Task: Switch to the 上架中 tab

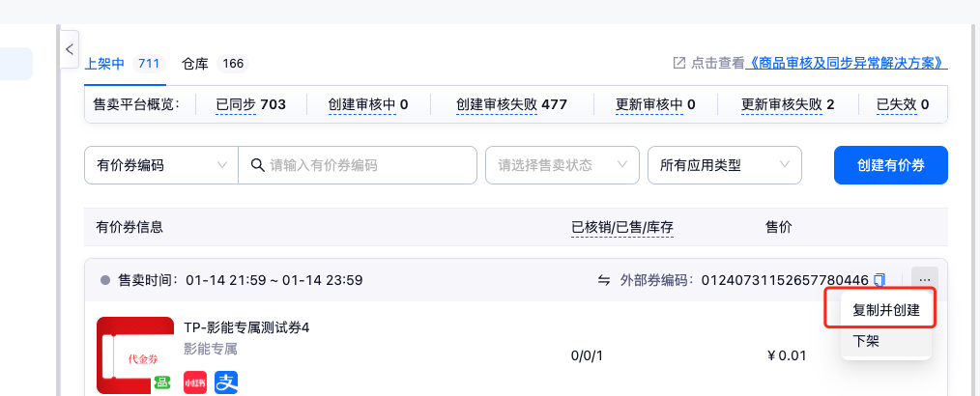Action: [x=105, y=64]
